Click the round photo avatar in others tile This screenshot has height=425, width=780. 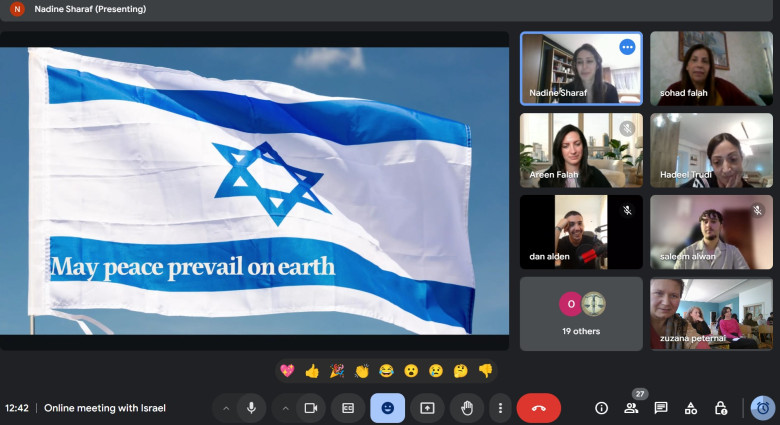tap(593, 304)
